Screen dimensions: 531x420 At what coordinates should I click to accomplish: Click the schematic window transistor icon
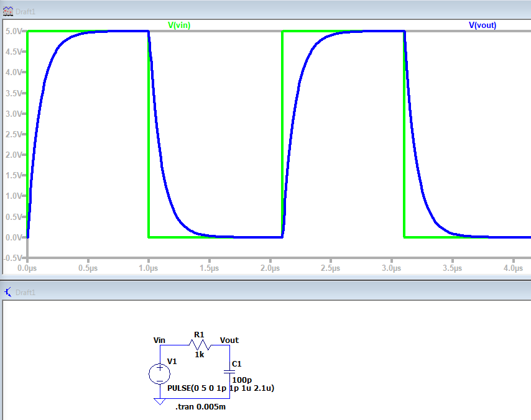pos(8,292)
